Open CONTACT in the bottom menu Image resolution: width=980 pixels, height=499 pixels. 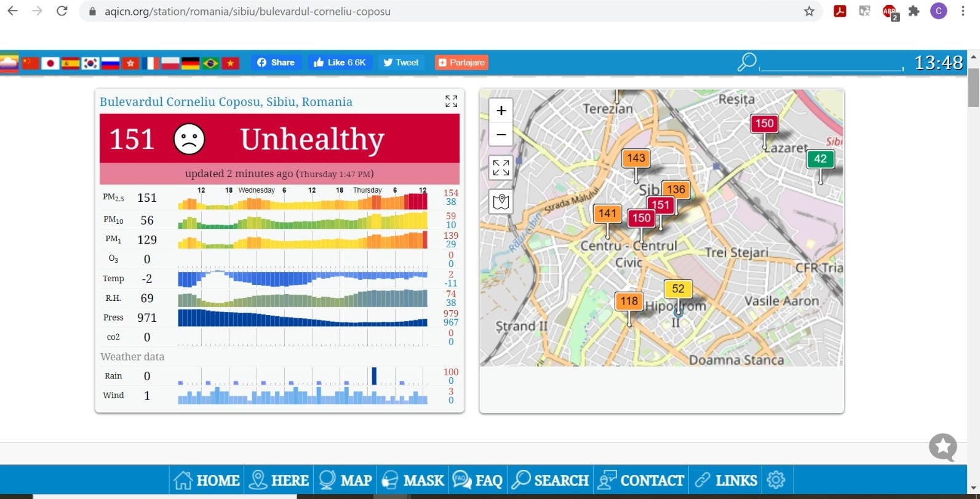click(641, 480)
